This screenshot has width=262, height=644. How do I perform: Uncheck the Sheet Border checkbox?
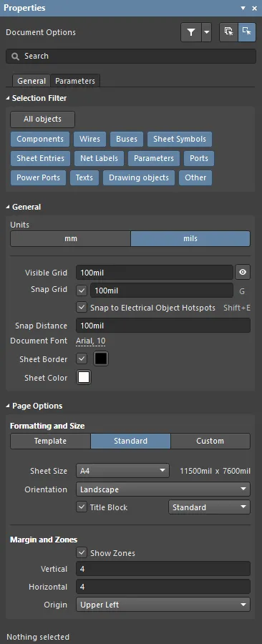click(82, 359)
